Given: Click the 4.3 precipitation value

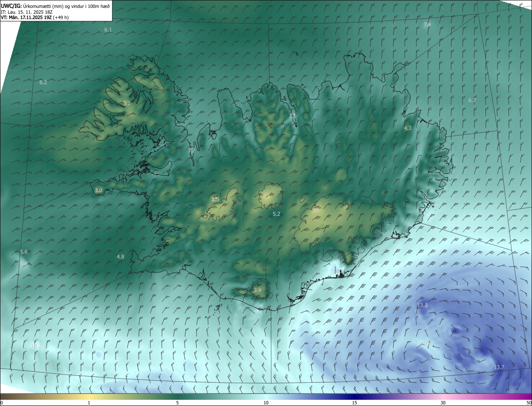Looking at the screenshot, I should pyautogui.click(x=408, y=128).
